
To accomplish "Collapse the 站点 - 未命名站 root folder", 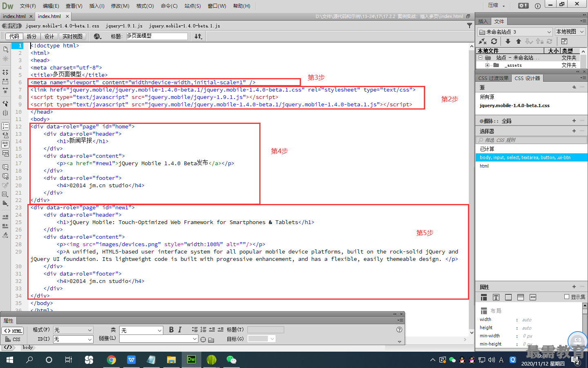I will 481,58.
